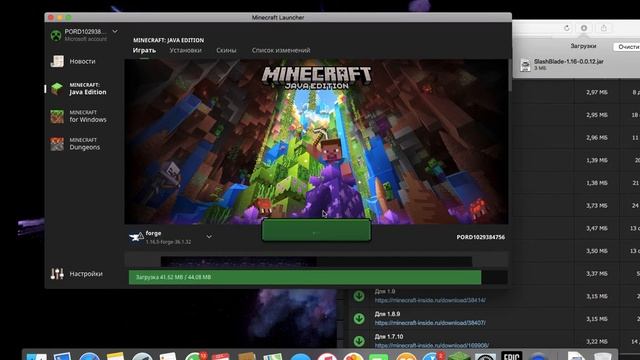Switch to the Скины tab
640x360 pixels.
point(226,50)
